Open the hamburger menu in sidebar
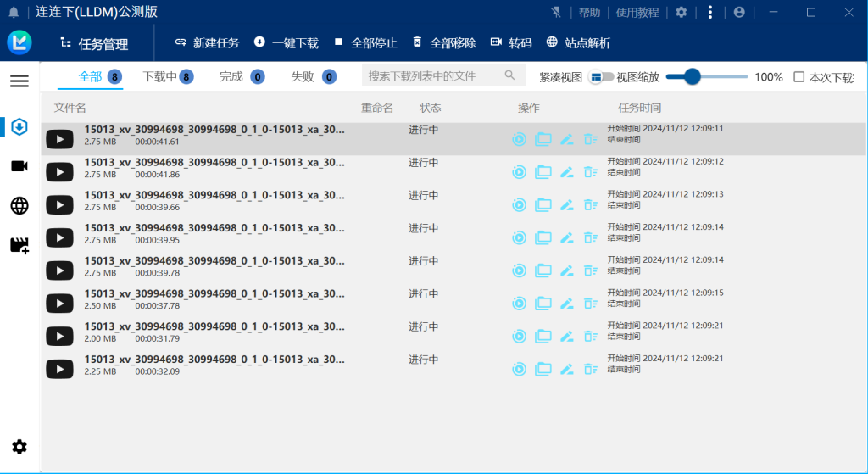The image size is (868, 474). point(19,81)
